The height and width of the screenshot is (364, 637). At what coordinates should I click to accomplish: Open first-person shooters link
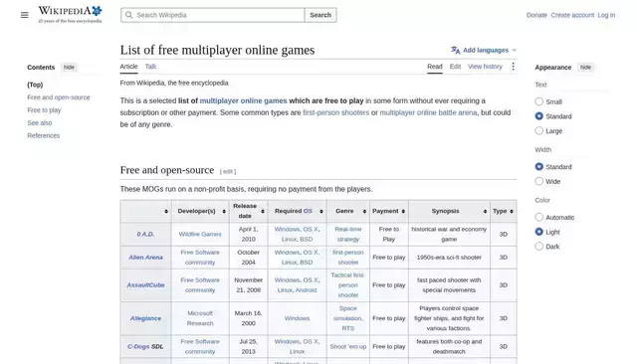(x=336, y=112)
